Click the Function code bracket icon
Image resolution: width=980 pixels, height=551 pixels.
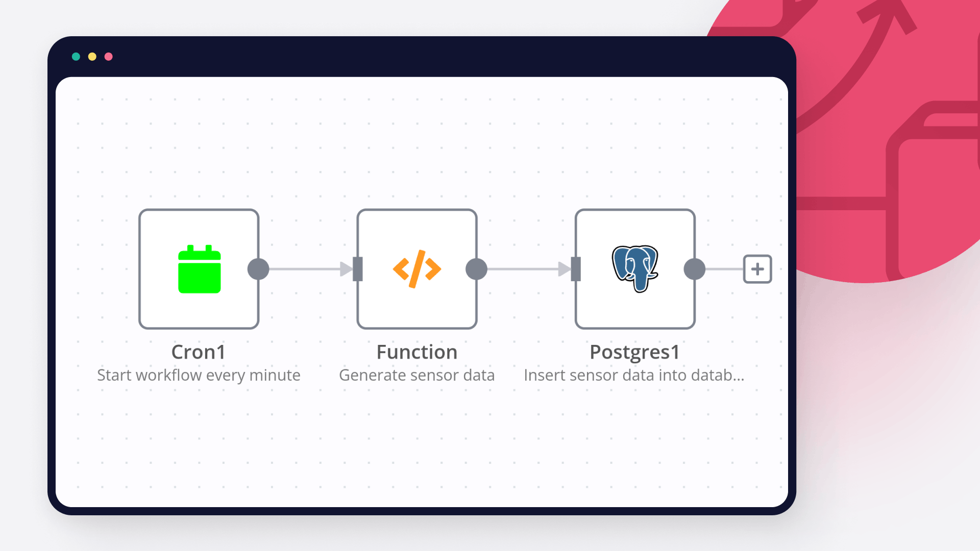pos(416,268)
